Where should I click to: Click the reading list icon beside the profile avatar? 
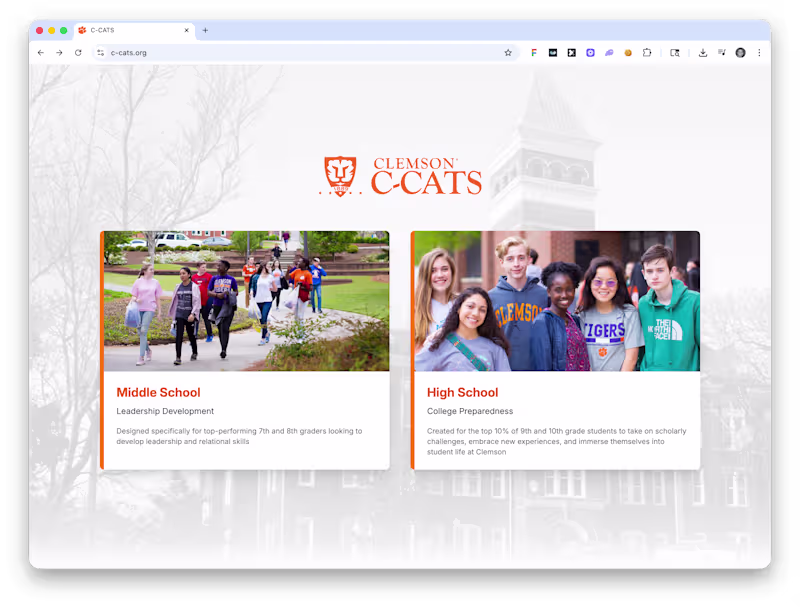(721, 53)
